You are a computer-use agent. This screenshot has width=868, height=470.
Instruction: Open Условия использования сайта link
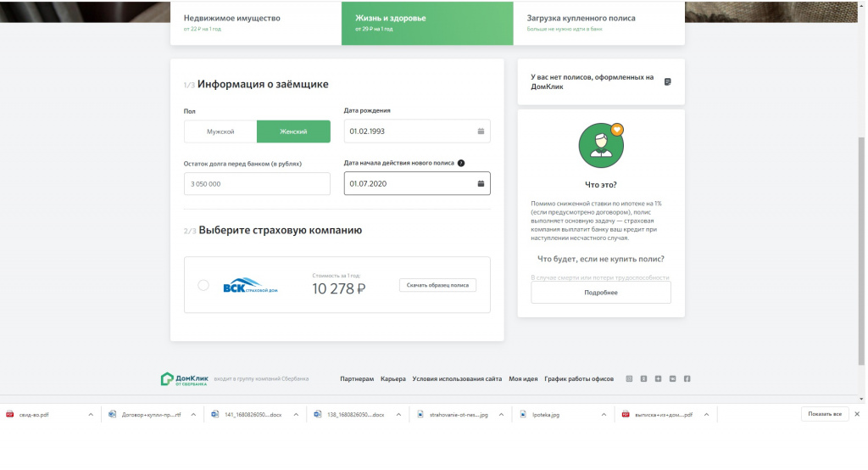click(457, 379)
